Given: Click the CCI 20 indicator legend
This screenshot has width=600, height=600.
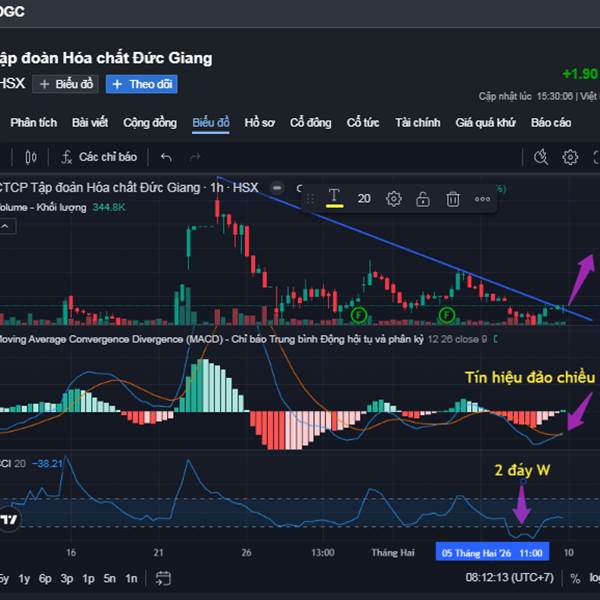Looking at the screenshot, I should (x=13, y=464).
